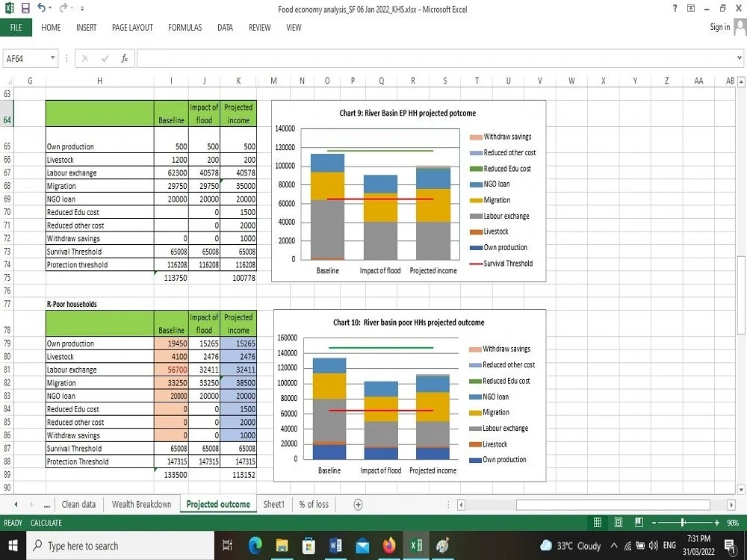The width and height of the screenshot is (747, 560).
Task: Click the Undo arrow icon
Action: [41, 8]
